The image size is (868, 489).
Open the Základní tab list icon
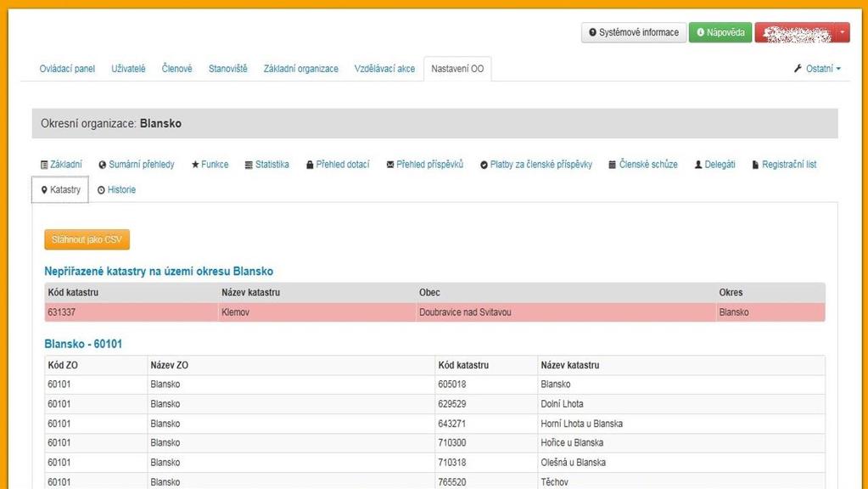[x=44, y=165]
